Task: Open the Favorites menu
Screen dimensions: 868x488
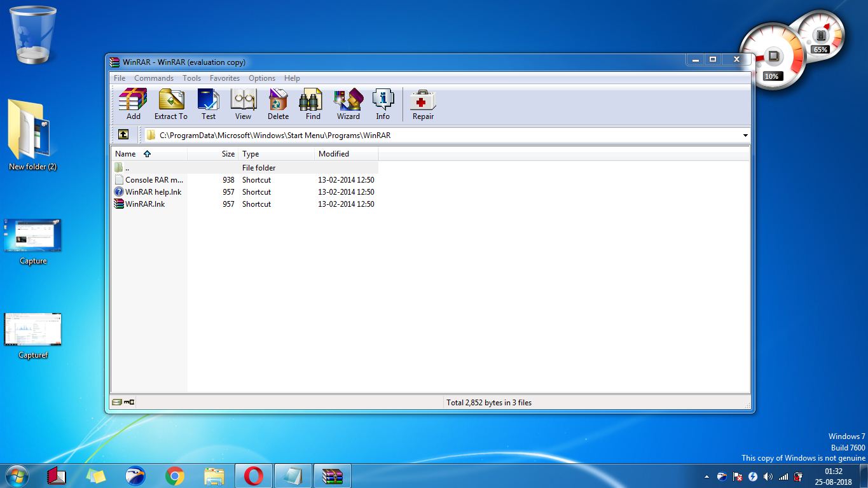Action: [224, 78]
